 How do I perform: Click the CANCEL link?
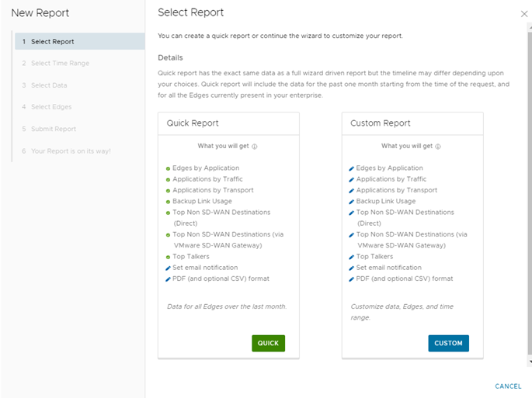(x=508, y=386)
